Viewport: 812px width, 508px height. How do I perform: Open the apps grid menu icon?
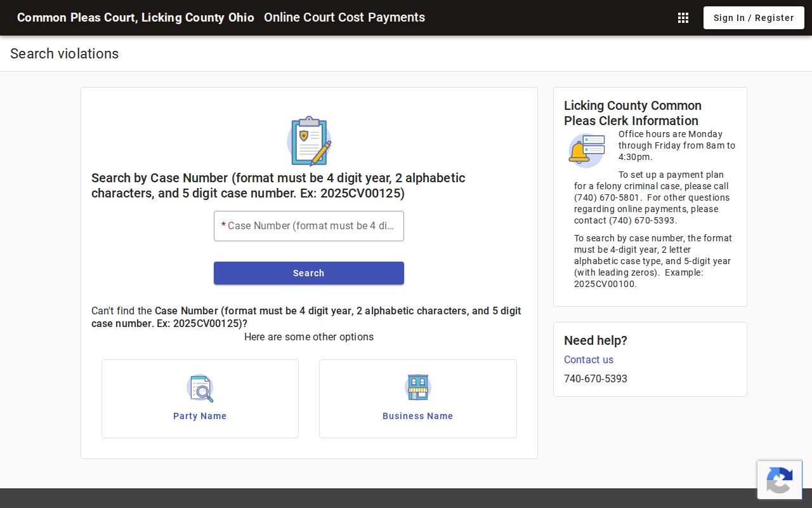click(683, 18)
